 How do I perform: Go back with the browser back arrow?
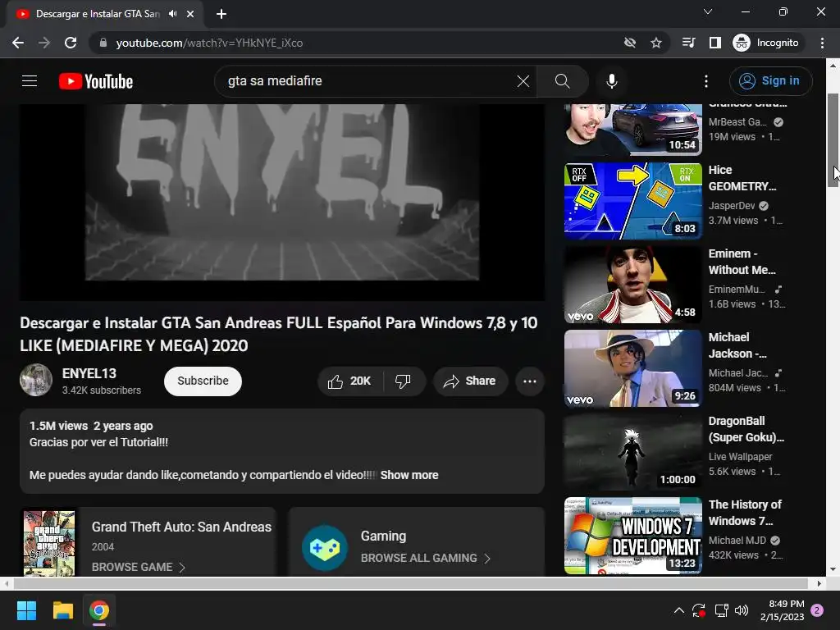[18, 43]
